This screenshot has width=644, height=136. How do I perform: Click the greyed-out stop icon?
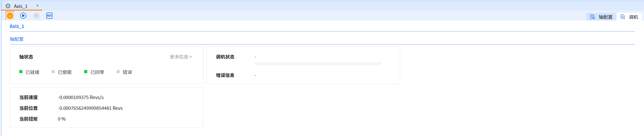tap(36, 16)
